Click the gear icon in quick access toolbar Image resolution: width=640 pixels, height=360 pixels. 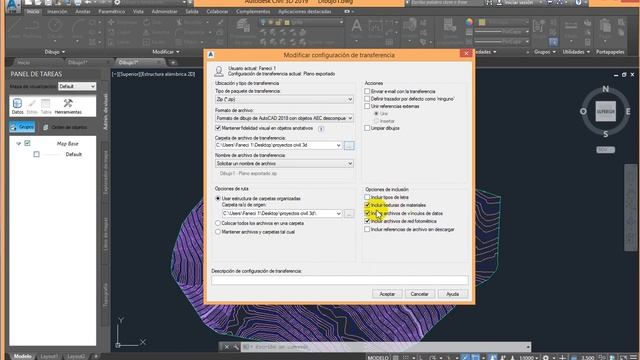coord(117,3)
